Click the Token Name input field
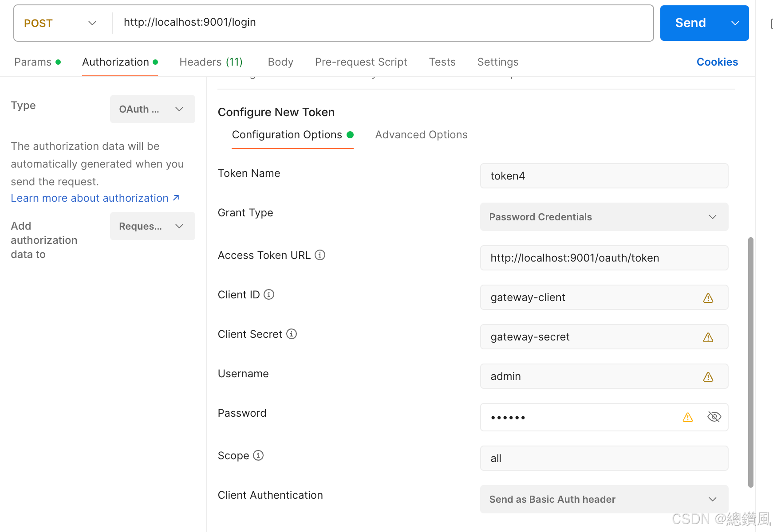This screenshot has height=532, width=773. tap(604, 176)
